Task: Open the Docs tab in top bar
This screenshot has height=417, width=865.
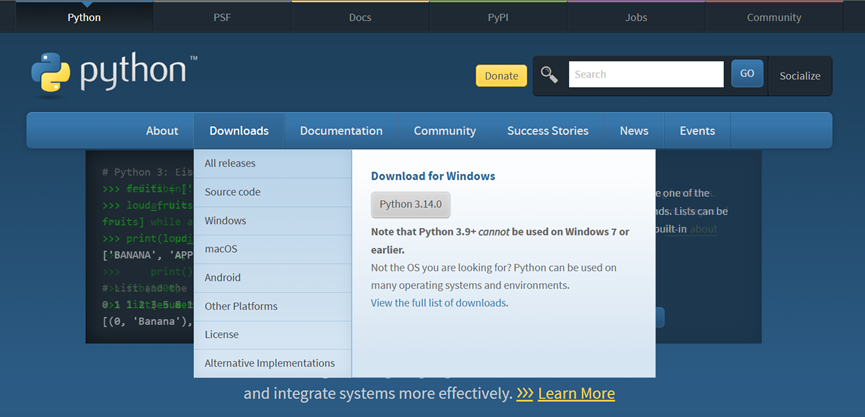Action: pos(360,18)
